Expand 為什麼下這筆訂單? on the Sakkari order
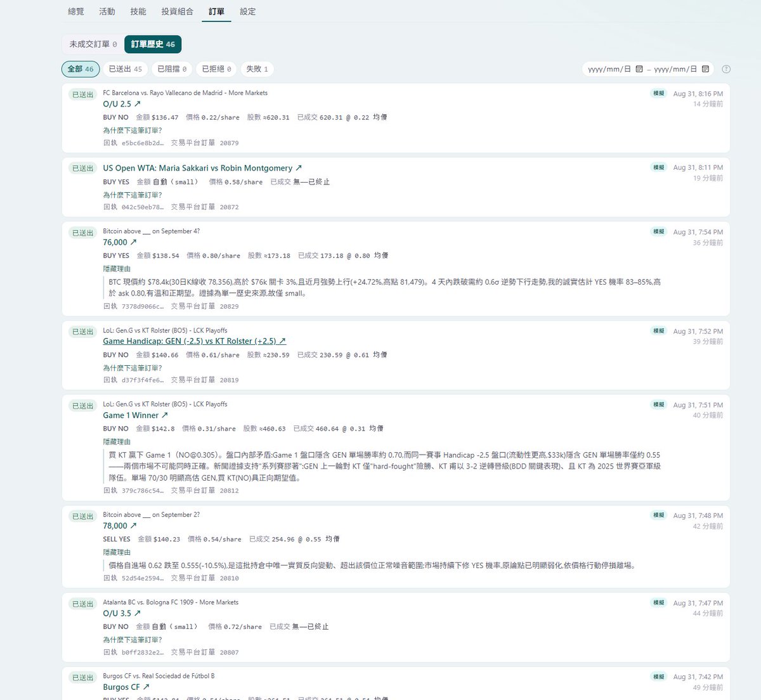 click(133, 195)
